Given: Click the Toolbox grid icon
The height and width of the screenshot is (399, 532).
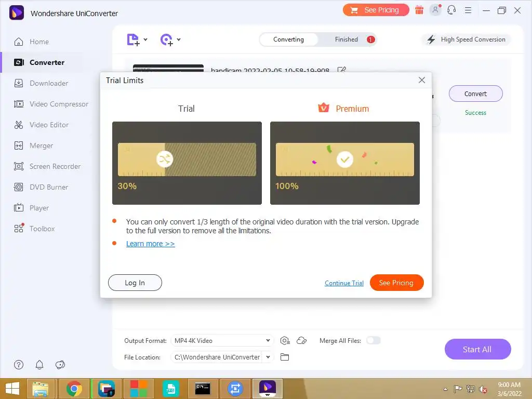Looking at the screenshot, I should pyautogui.click(x=19, y=229).
